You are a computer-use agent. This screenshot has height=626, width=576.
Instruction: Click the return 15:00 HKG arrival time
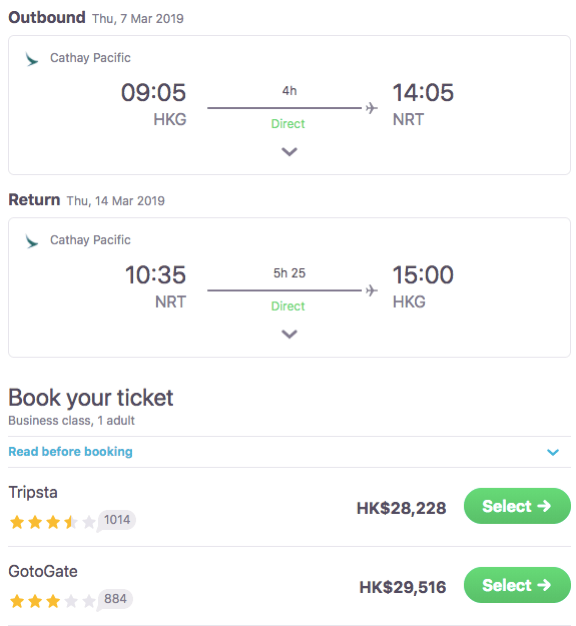[423, 275]
